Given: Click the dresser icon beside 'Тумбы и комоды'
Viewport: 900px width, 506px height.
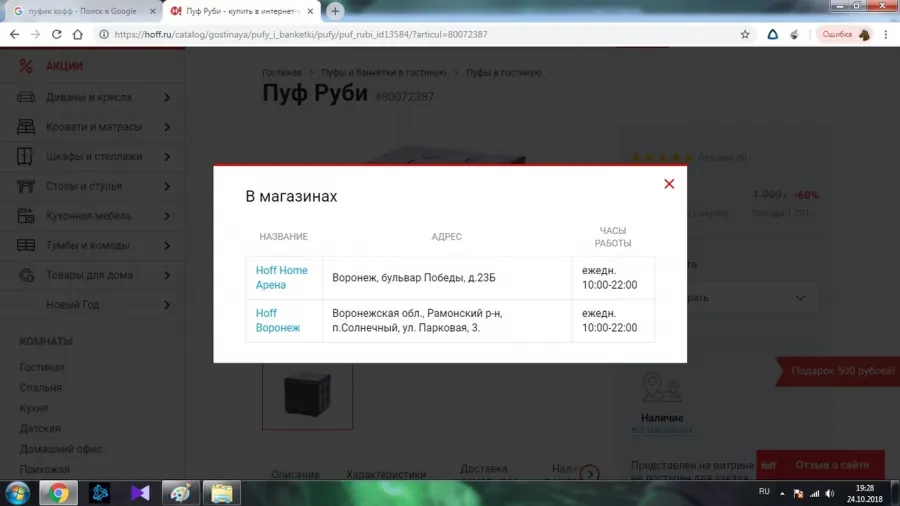Looking at the screenshot, I should 26,246.
